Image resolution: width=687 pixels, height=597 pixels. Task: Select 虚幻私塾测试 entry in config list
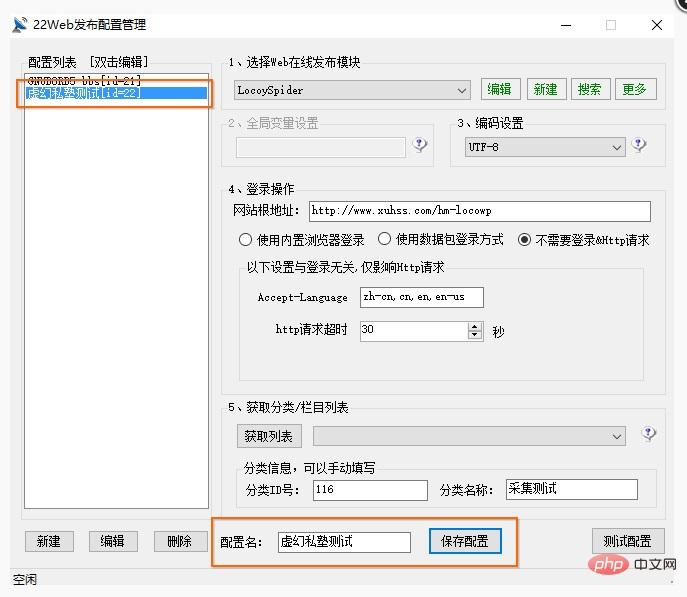(x=84, y=94)
